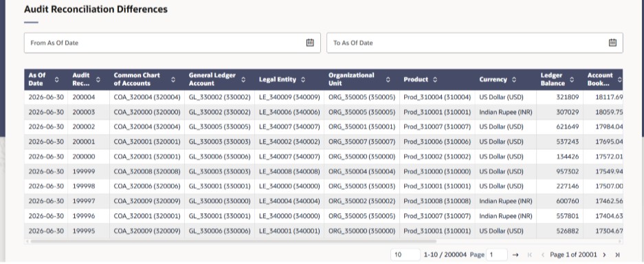Click the table's horizontal scrollbar

tap(233, 241)
